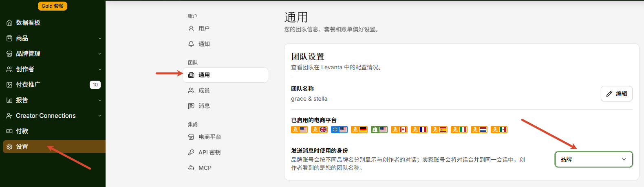Image resolution: width=644 pixels, height=187 pixels.
Task: Open the 电商平台 integrations tab
Action: click(x=225, y=137)
